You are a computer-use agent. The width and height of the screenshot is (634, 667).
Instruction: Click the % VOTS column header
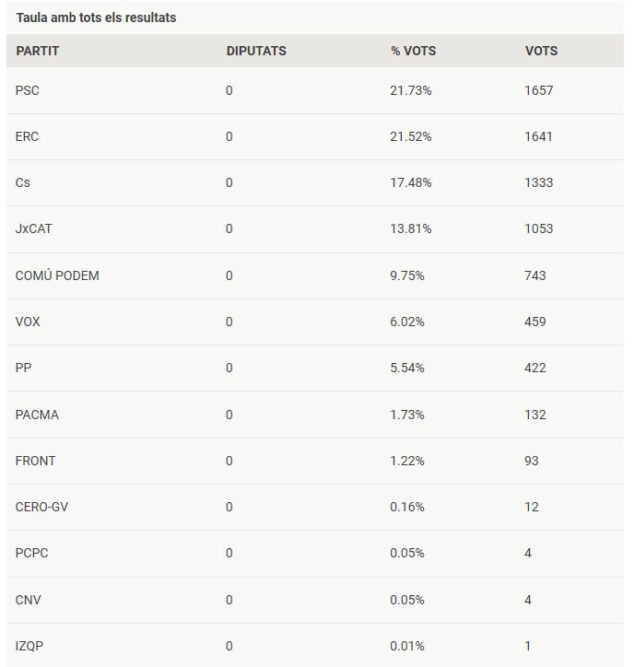click(413, 51)
